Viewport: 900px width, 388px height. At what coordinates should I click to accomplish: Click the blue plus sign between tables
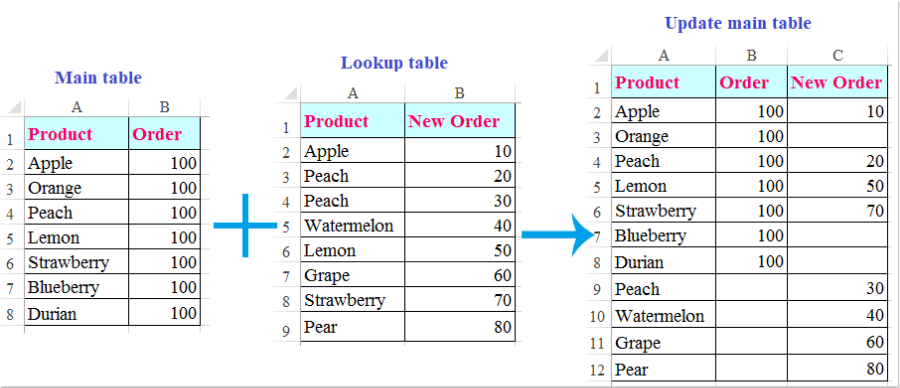246,226
